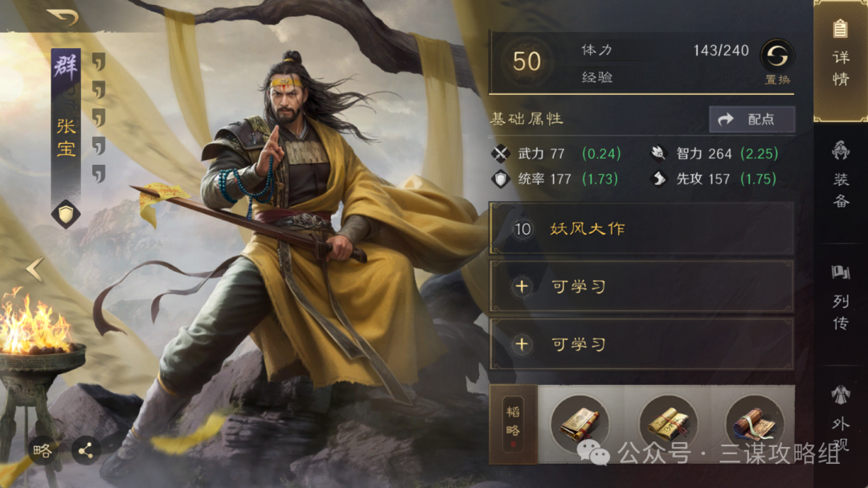Image resolution: width=868 pixels, height=488 pixels.
Task: Open the 外观 tab
Action: coord(841,418)
